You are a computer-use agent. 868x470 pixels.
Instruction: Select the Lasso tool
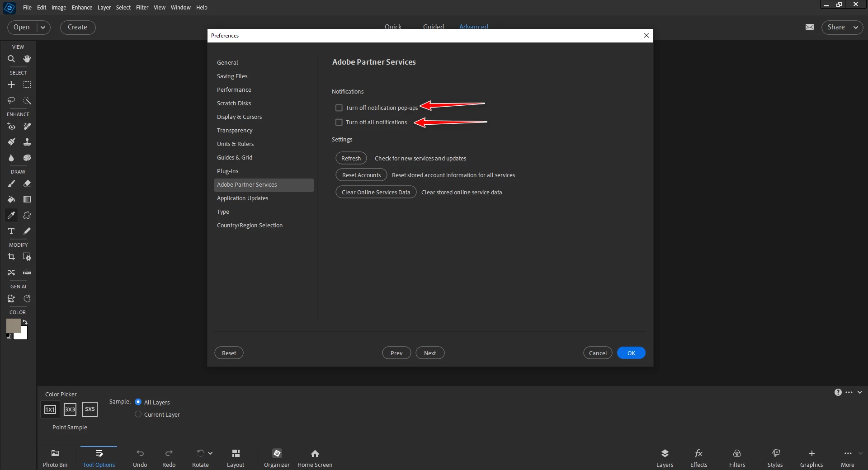click(x=11, y=100)
